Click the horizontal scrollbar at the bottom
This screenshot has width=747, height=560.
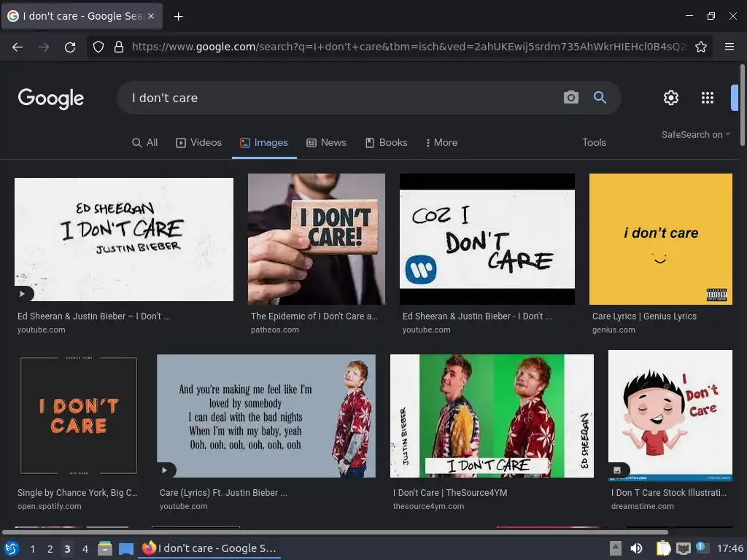335,532
